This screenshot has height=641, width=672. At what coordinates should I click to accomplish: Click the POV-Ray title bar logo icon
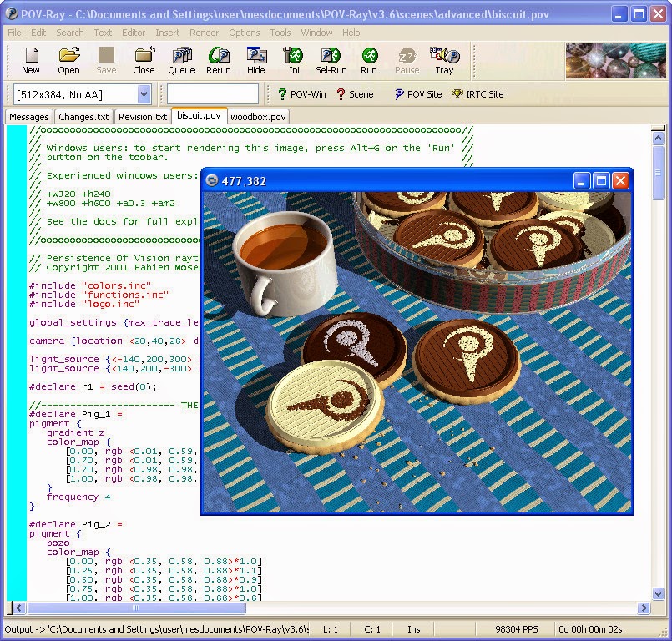click(x=12, y=13)
